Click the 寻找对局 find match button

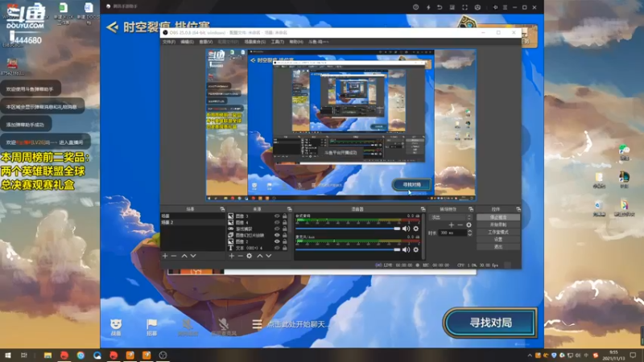490,323
